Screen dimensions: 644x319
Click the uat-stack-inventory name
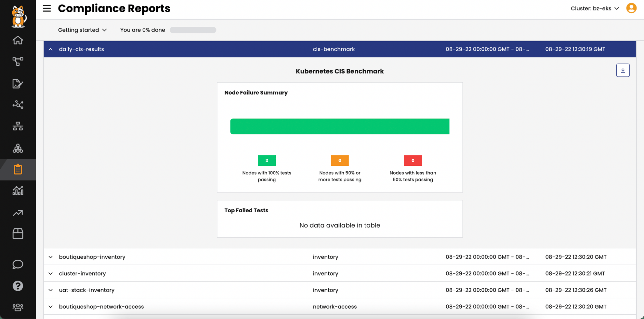(86, 290)
